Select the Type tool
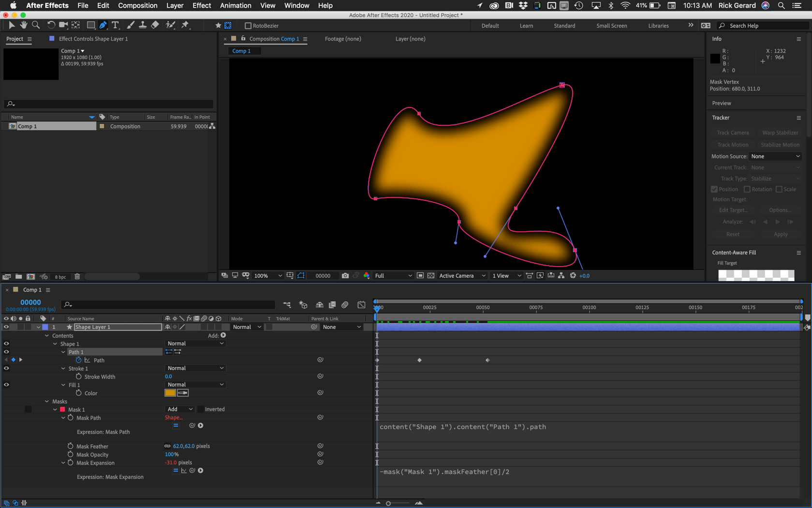This screenshot has height=508, width=812. [115, 25]
